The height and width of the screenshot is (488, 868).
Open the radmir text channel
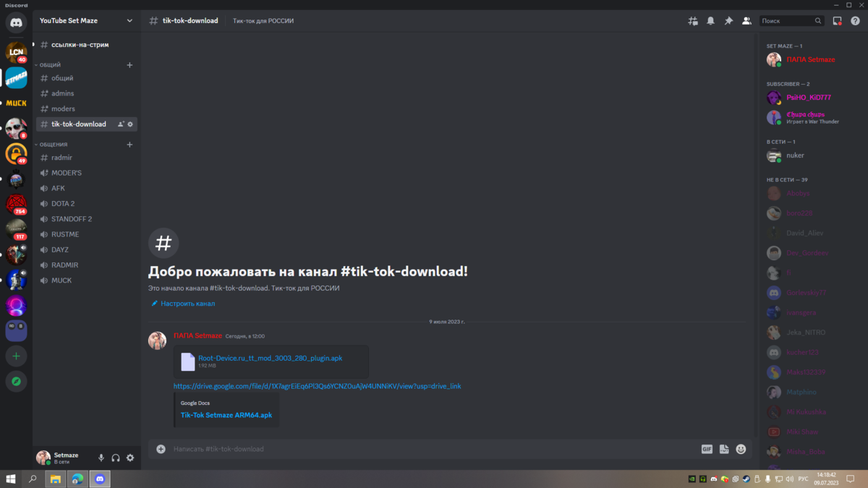[x=87, y=158]
